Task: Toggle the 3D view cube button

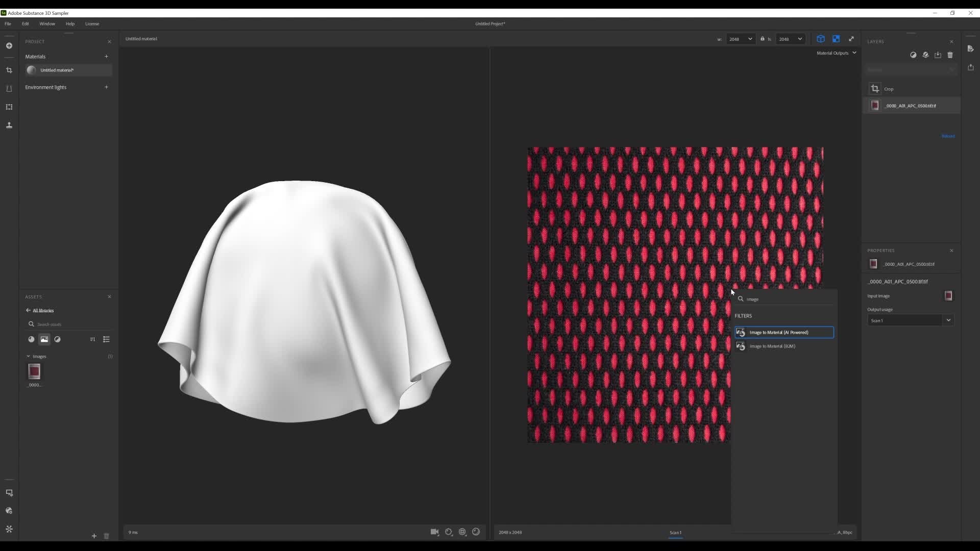Action: [820, 39]
